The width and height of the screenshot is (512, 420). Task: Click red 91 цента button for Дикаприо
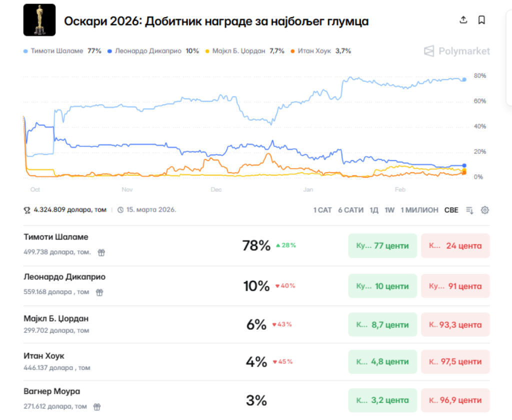pos(455,286)
